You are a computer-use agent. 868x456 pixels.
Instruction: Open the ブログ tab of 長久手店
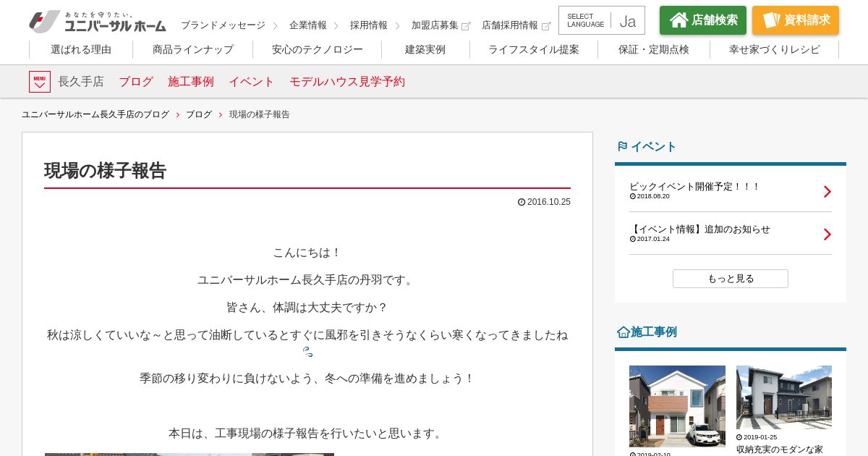click(136, 82)
